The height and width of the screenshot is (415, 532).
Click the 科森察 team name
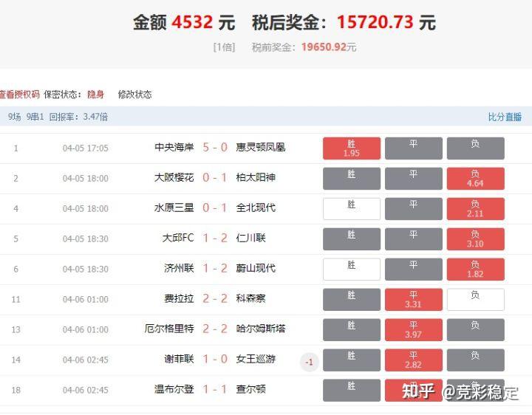pyautogui.click(x=250, y=298)
